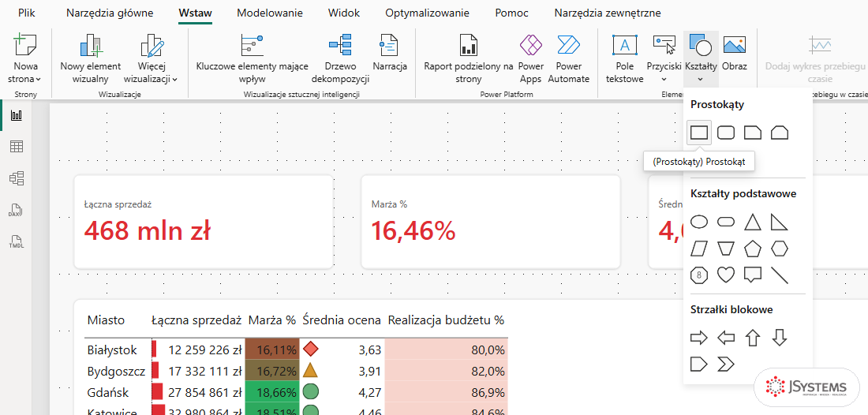Insert a heart shape

point(726,275)
